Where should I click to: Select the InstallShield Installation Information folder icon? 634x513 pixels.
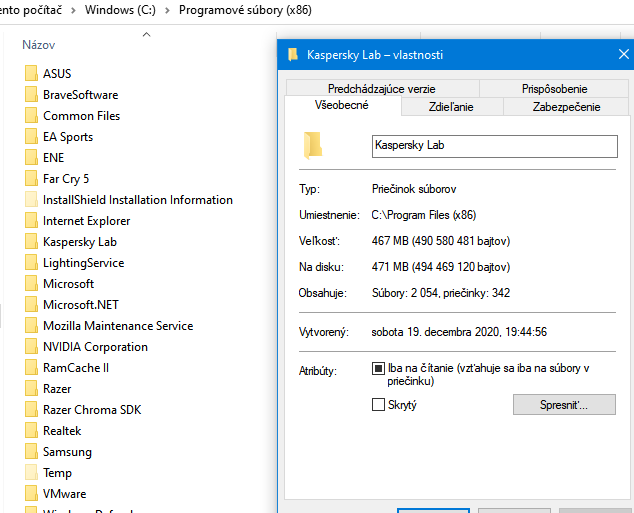tap(31, 200)
